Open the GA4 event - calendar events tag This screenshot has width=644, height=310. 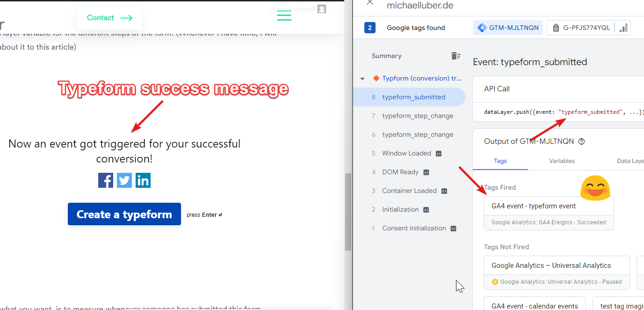click(x=535, y=303)
